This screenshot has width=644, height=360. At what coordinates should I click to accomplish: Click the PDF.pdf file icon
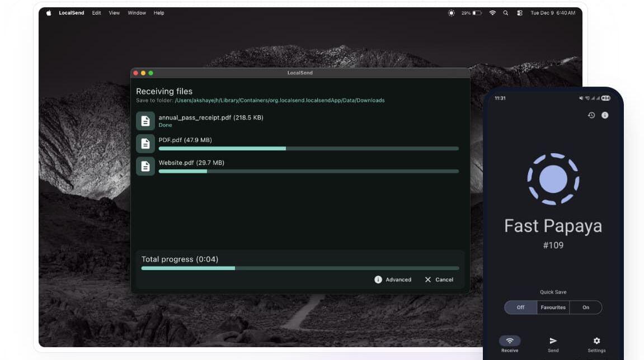[145, 144]
